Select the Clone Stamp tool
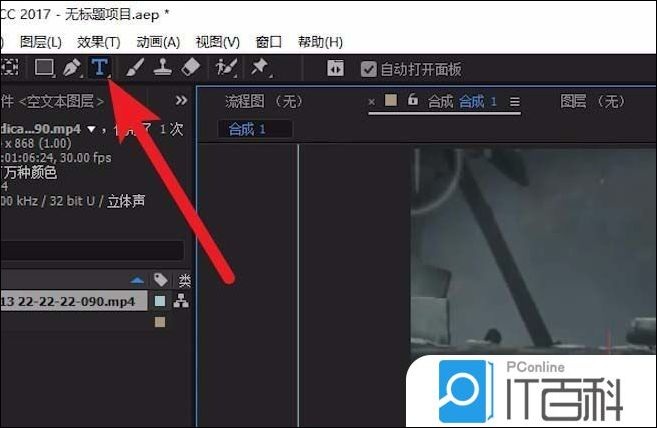The height and width of the screenshot is (428, 657). (x=162, y=67)
